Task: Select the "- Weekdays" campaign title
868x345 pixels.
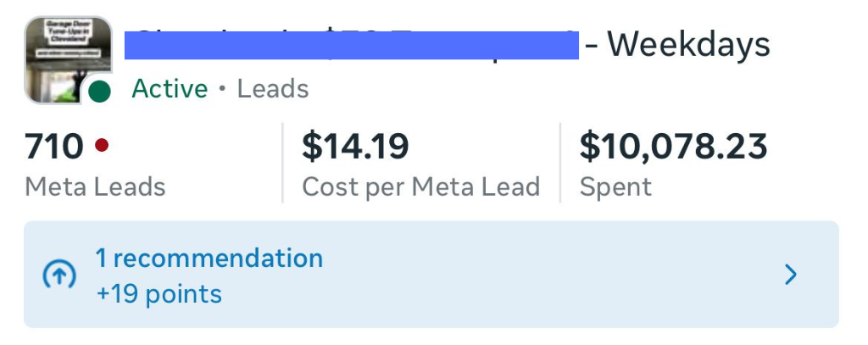Action: [677, 44]
